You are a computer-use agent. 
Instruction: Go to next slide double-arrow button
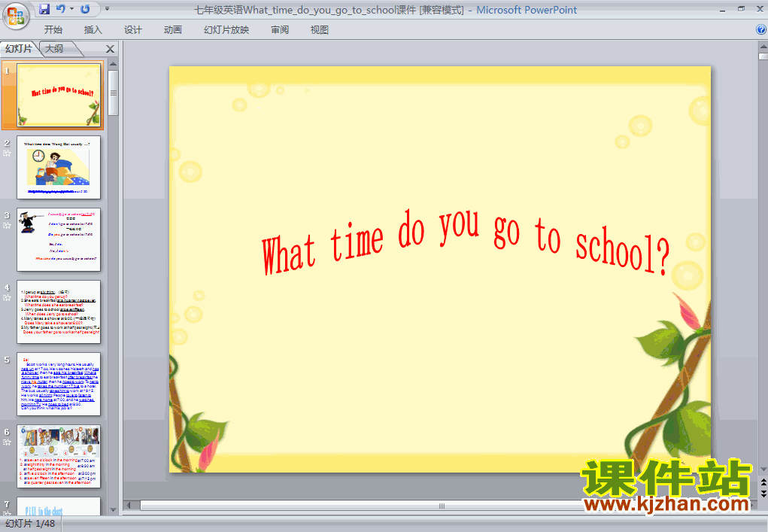tap(763, 494)
